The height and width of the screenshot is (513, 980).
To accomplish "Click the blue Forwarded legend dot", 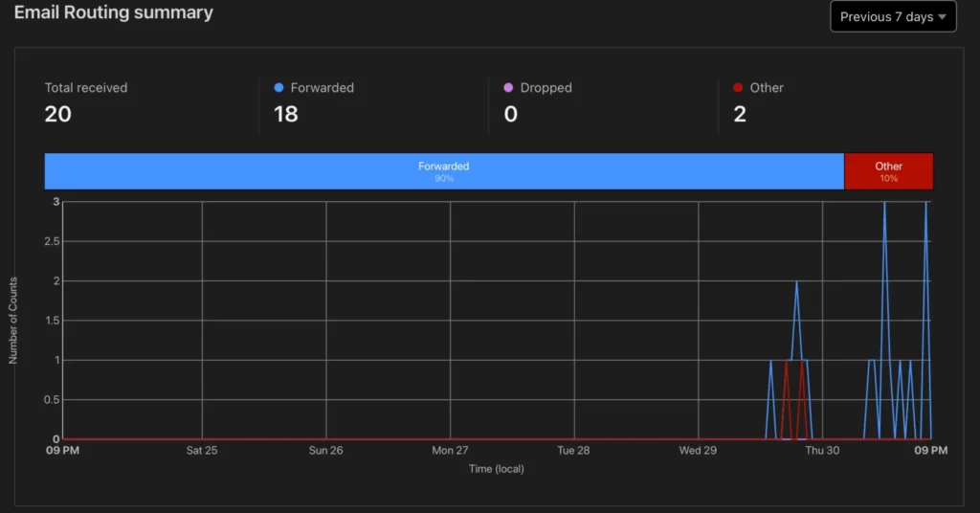I will pyautogui.click(x=278, y=88).
